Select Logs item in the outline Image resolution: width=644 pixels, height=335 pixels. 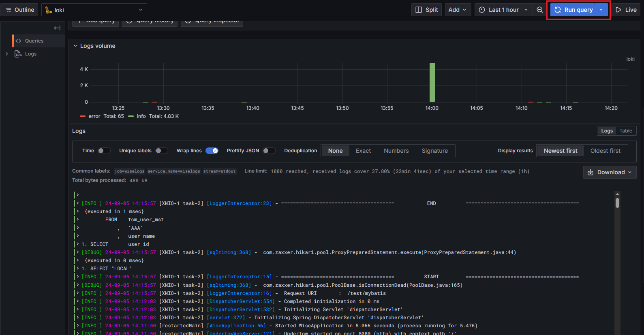(31, 54)
